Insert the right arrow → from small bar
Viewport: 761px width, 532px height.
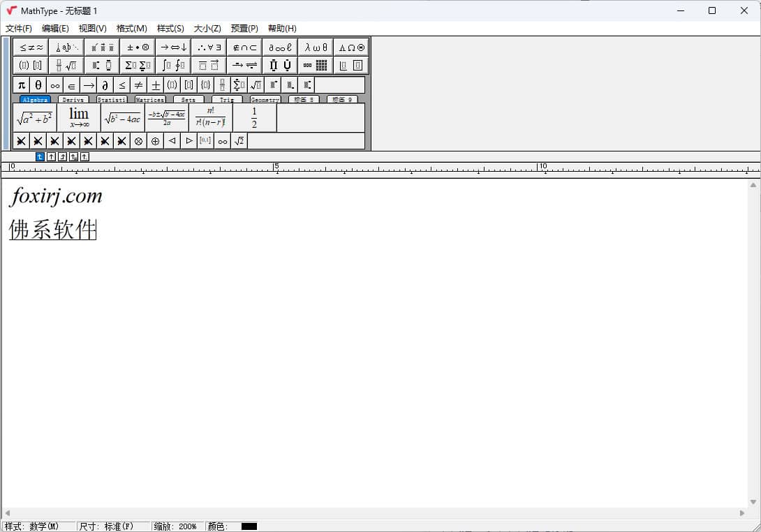tap(89, 85)
